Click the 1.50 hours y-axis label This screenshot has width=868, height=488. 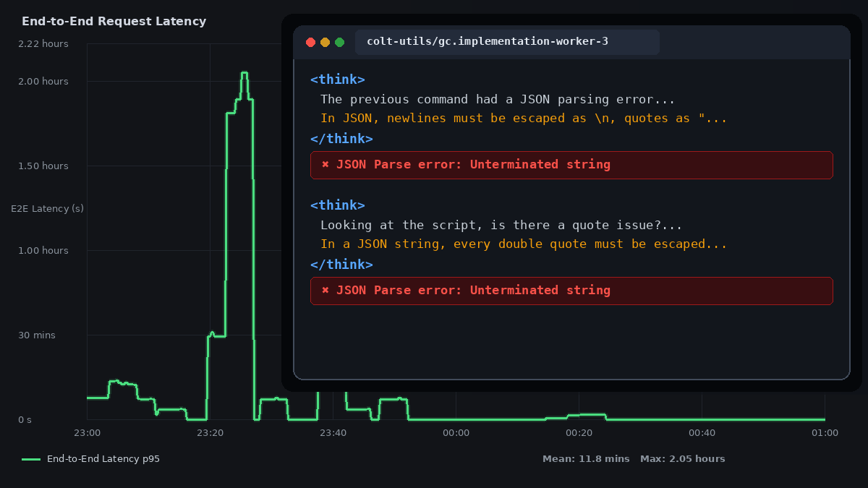tap(43, 166)
